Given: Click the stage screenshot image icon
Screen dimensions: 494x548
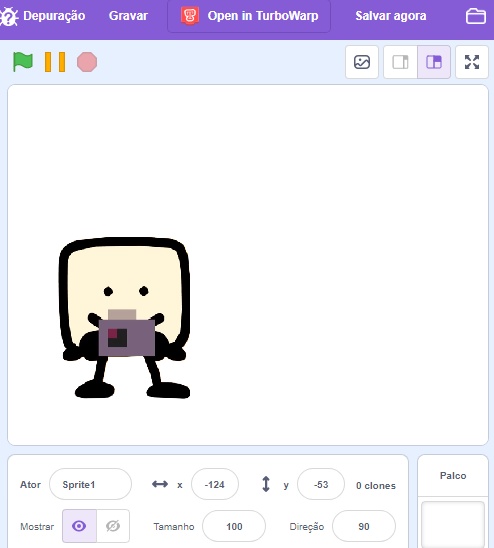Looking at the screenshot, I should coord(362,62).
